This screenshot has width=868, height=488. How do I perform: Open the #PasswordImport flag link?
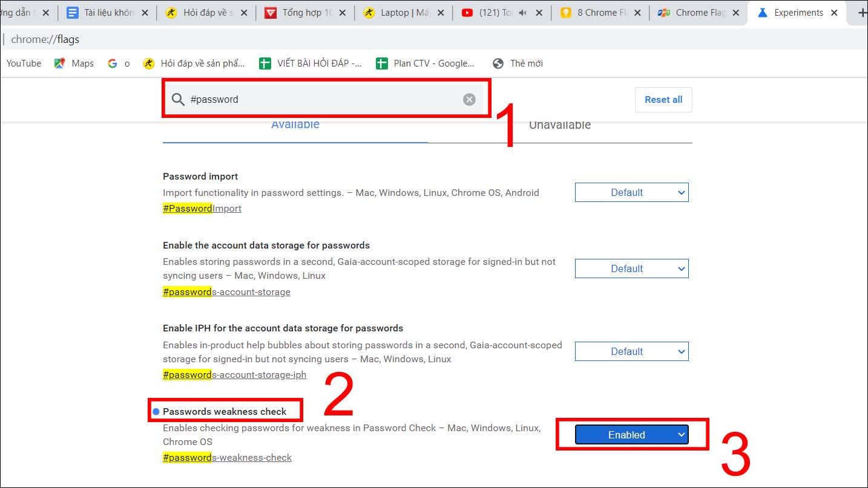click(202, 209)
